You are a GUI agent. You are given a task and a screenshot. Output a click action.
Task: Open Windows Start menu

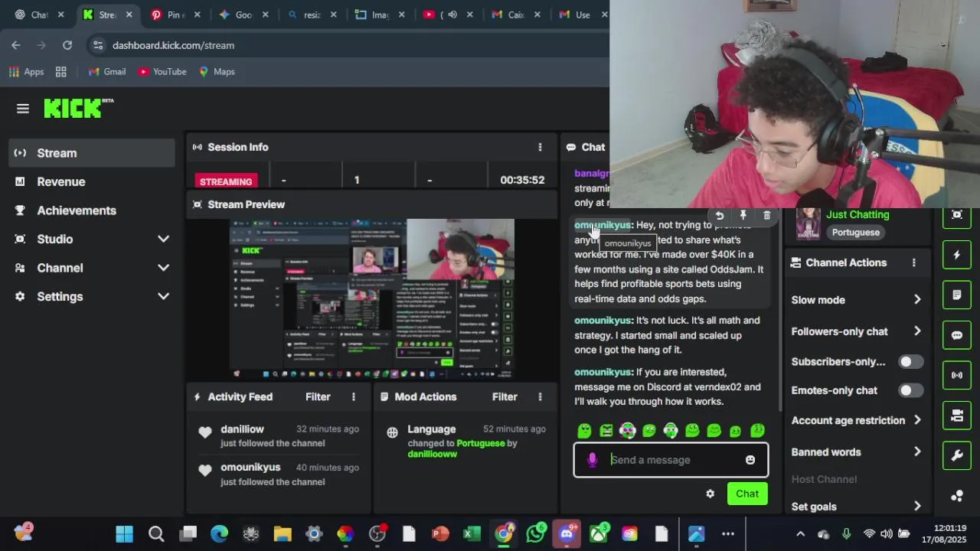124,533
